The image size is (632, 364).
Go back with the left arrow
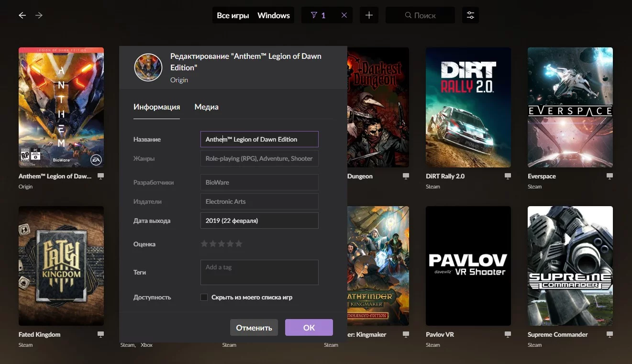[22, 15]
